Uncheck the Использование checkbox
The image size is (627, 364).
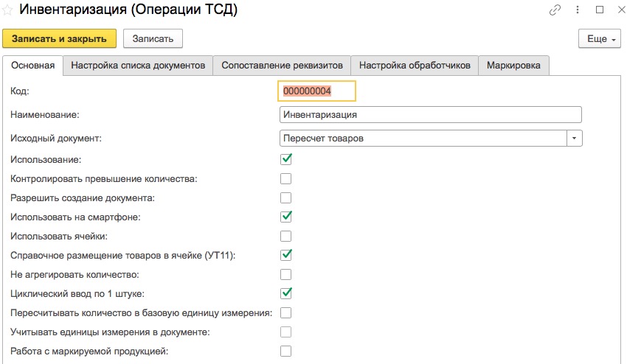286,159
